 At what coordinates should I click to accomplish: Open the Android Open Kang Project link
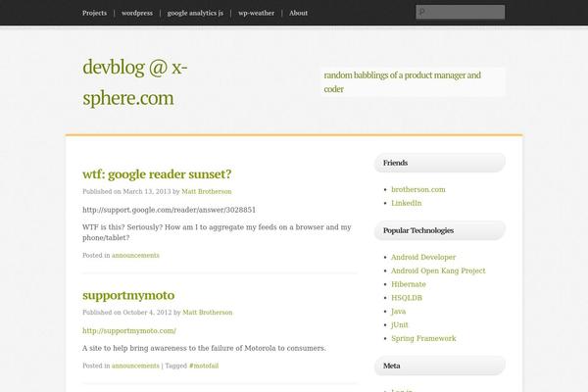(438, 270)
